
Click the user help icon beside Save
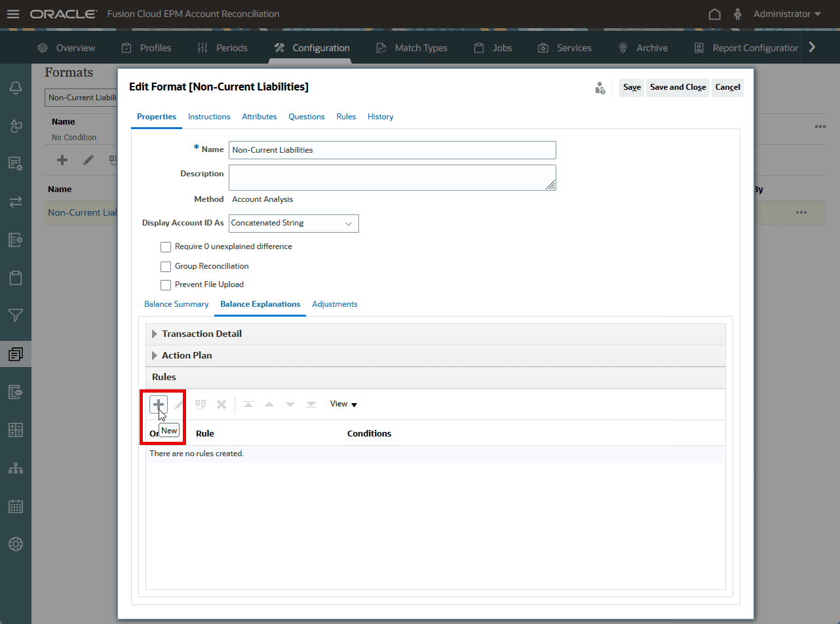(x=600, y=88)
